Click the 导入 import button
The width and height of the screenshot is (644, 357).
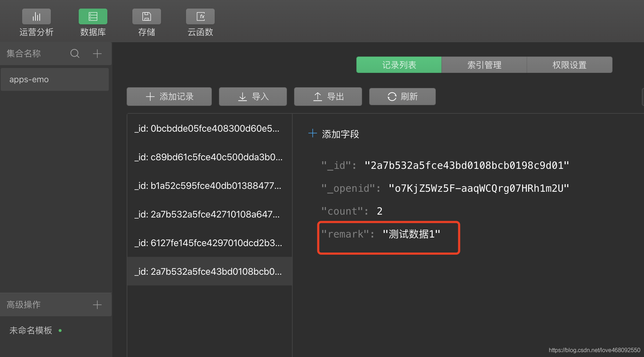point(253,96)
